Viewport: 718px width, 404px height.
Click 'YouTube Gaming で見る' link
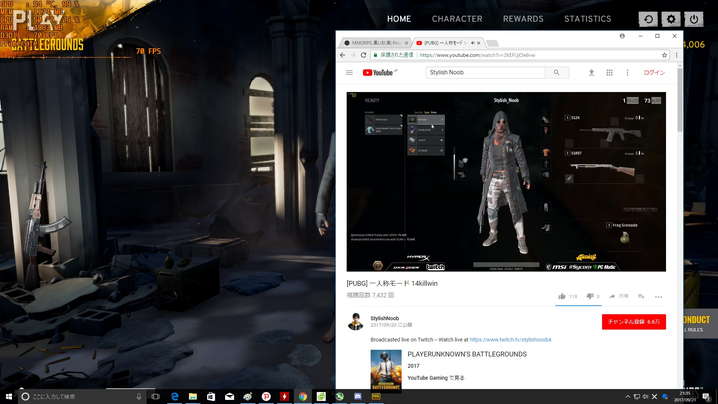point(435,378)
